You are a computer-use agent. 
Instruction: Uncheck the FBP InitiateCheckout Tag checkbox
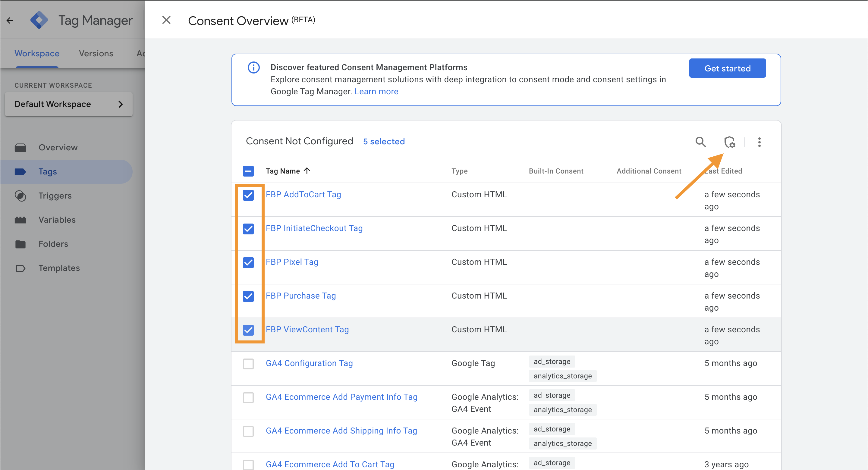point(248,229)
